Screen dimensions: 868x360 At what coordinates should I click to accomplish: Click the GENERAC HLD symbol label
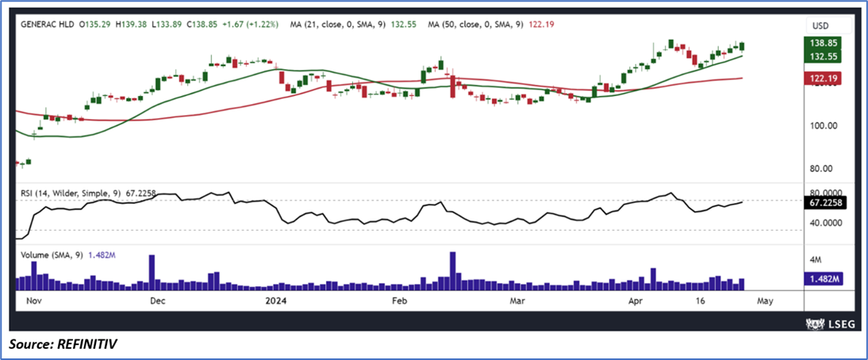48,25
